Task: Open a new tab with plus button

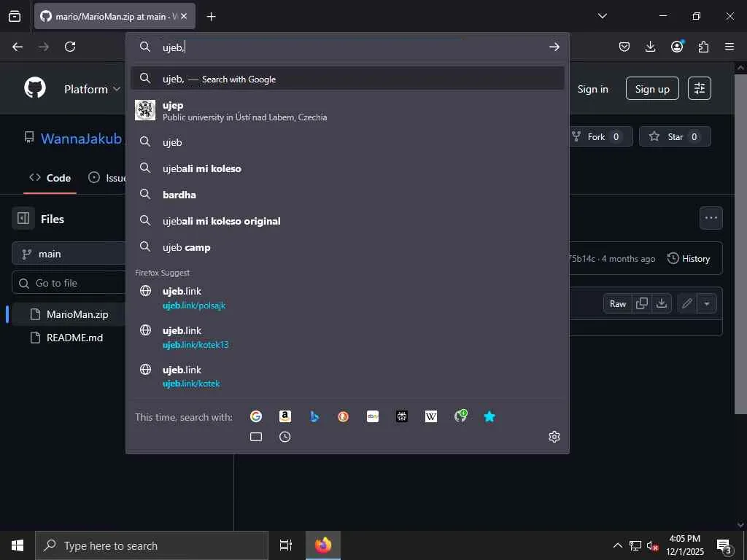Action: (x=211, y=17)
